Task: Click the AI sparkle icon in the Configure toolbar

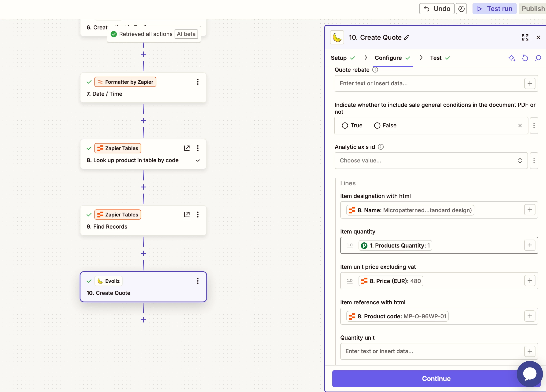Action: [512, 58]
